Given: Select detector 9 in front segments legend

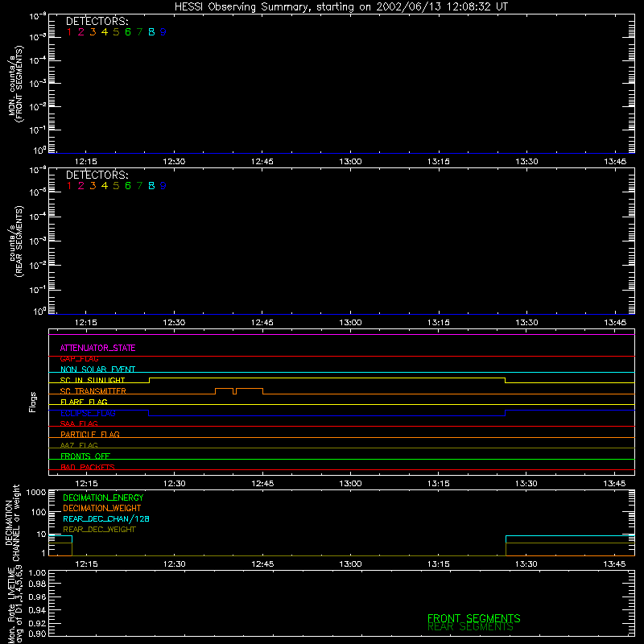Looking at the screenshot, I should click(x=163, y=32).
